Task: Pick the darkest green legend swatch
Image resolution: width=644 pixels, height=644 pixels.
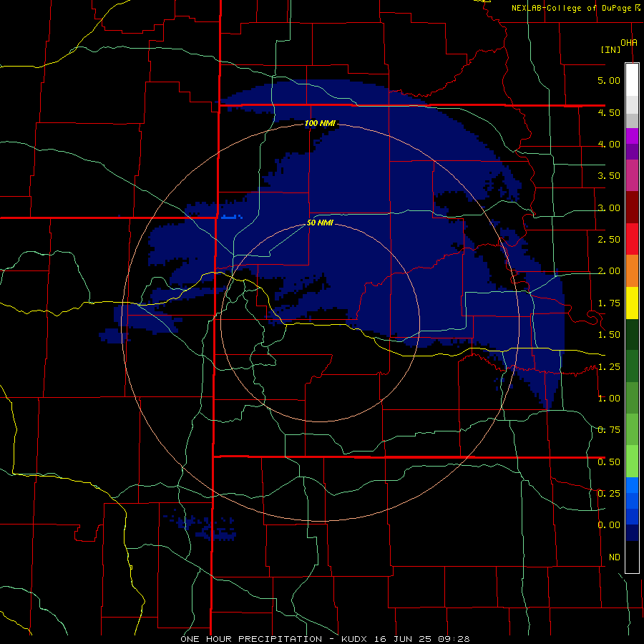Action: tap(632, 334)
